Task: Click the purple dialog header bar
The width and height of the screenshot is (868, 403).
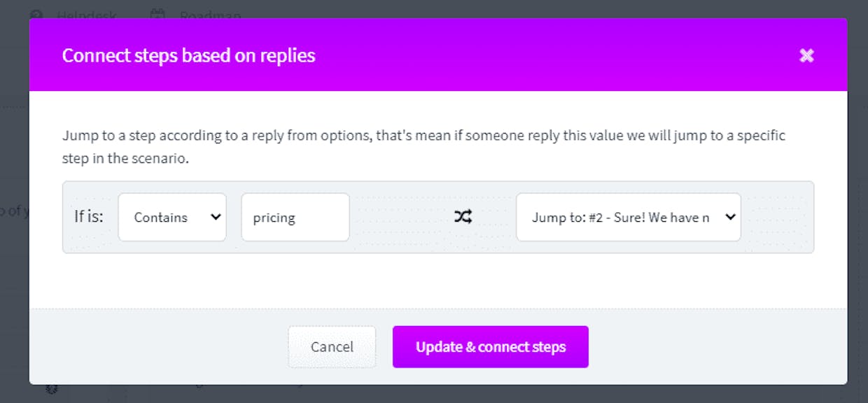Action: click(438, 55)
